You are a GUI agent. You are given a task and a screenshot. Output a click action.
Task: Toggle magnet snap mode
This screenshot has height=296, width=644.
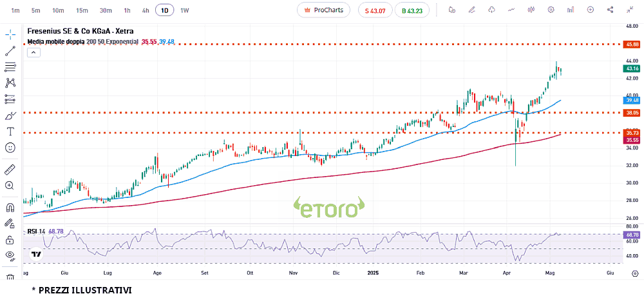10,207
